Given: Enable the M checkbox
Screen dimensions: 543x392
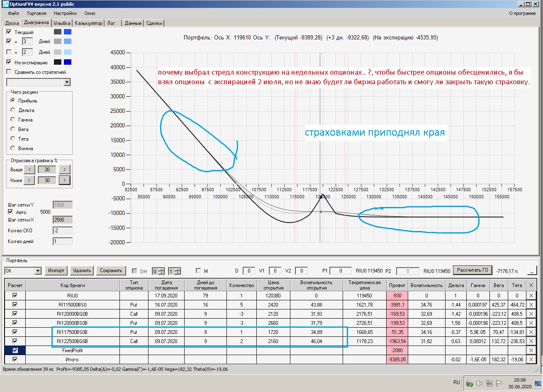Looking at the screenshot, I should (198, 271).
